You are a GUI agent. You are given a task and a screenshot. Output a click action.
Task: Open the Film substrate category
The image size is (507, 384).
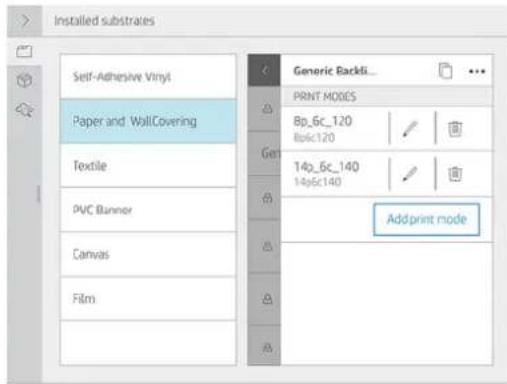click(148, 299)
